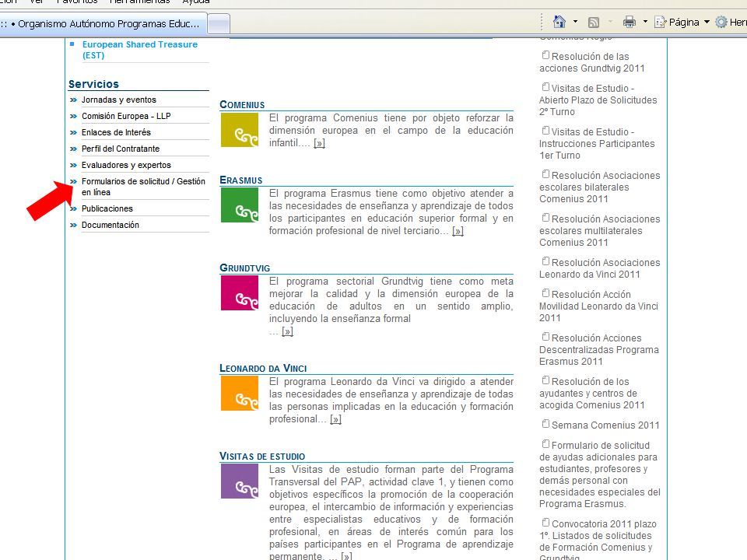Screen dimensions: 747x560
Task: Open a new blank tab
Action: pyautogui.click(x=219, y=24)
